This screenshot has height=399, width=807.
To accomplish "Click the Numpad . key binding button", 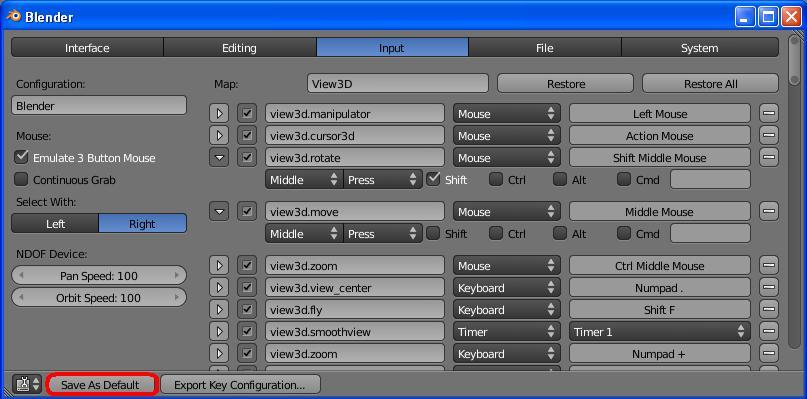I will pyautogui.click(x=659, y=287).
